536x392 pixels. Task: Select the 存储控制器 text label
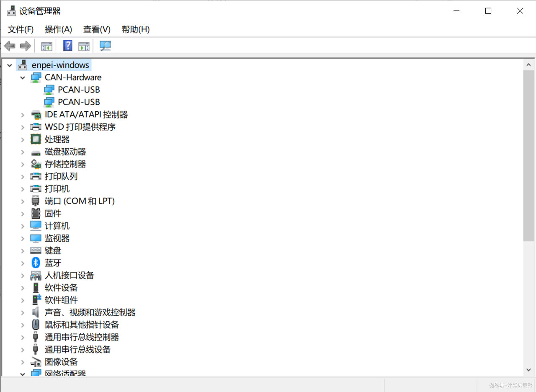pos(65,164)
